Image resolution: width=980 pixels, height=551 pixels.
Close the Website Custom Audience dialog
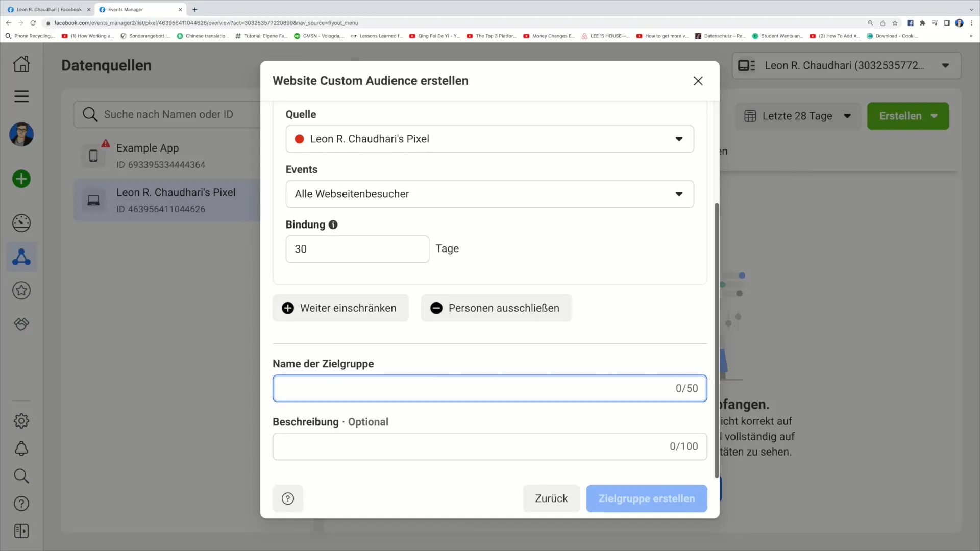[698, 81]
